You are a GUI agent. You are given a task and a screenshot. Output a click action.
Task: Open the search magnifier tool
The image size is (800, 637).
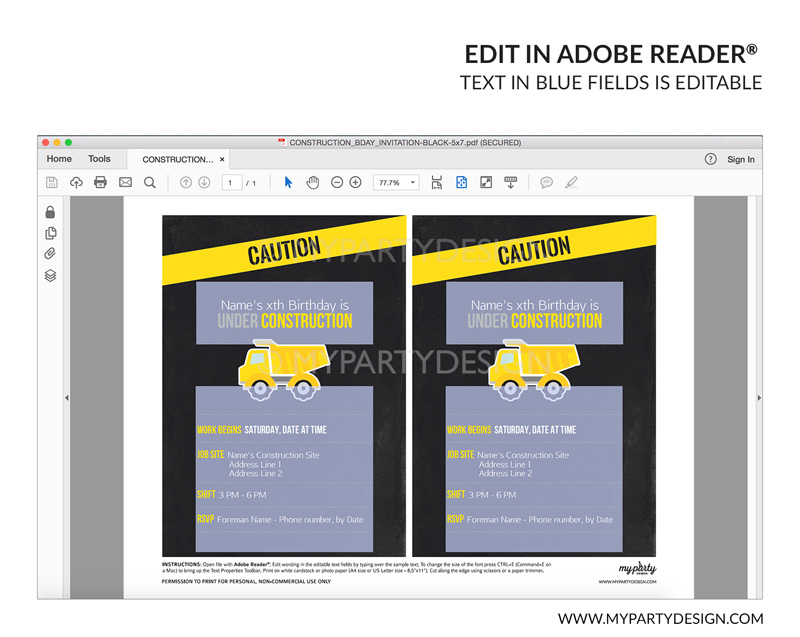click(x=149, y=183)
